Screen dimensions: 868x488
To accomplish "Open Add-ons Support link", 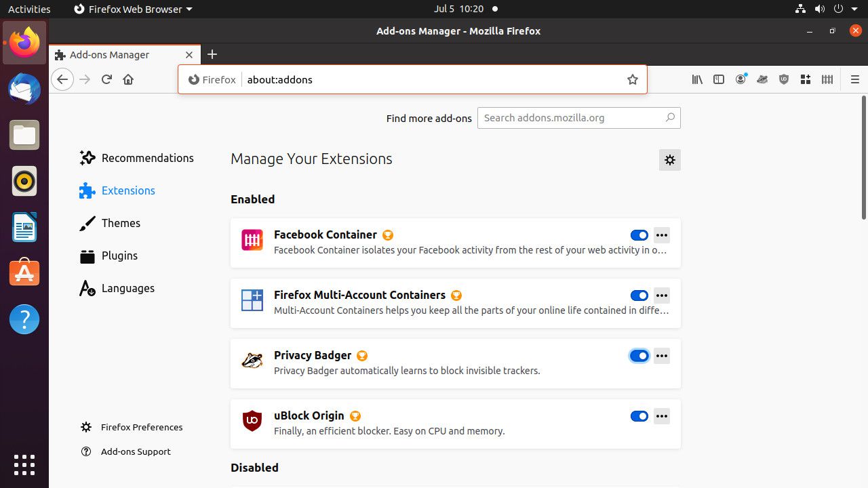I will (125, 451).
